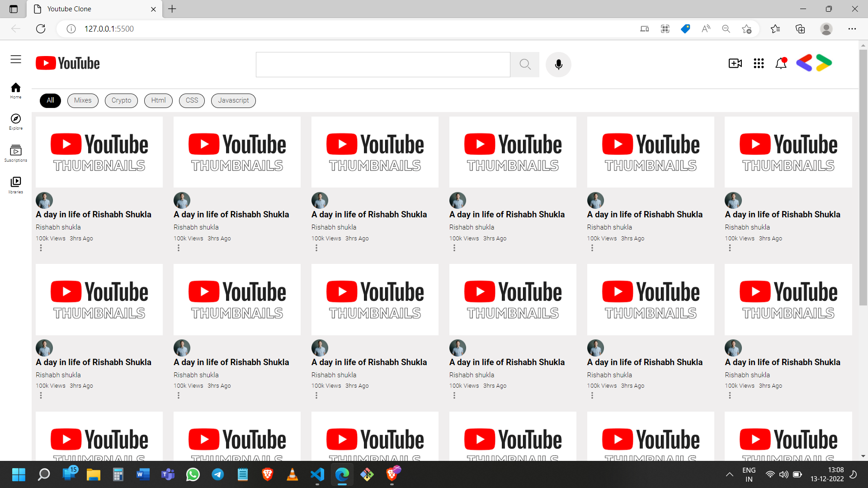Click the create video icon
The image size is (868, 488).
point(735,63)
